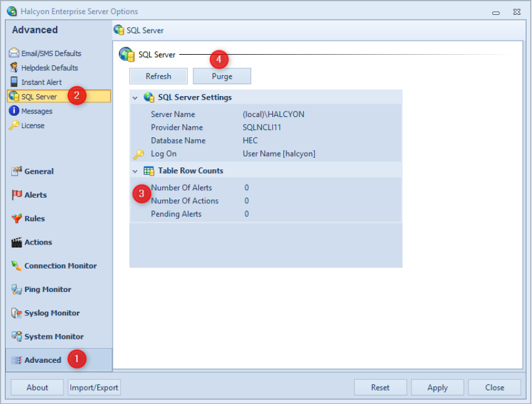Open the Import/Export dialog
This screenshot has height=404, width=532.
coord(94,387)
